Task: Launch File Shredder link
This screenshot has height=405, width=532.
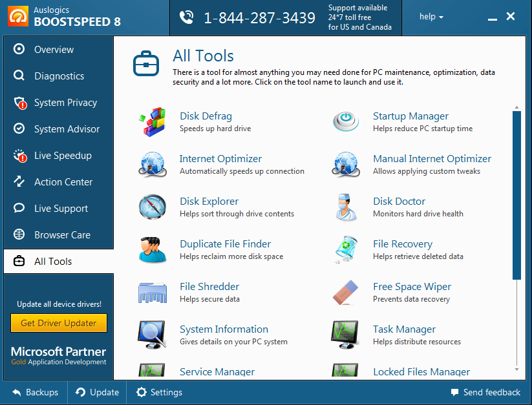Action: click(209, 287)
